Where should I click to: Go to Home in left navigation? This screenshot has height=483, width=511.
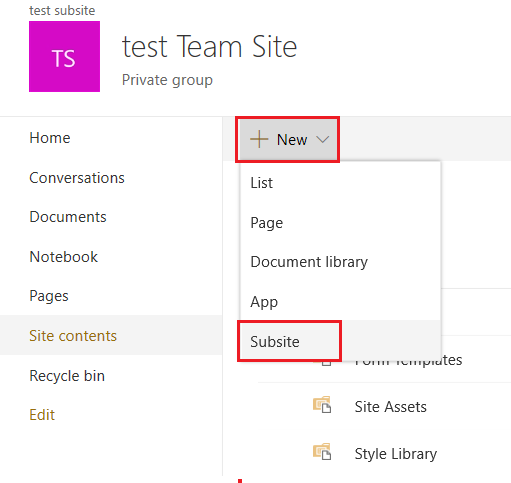[50, 138]
